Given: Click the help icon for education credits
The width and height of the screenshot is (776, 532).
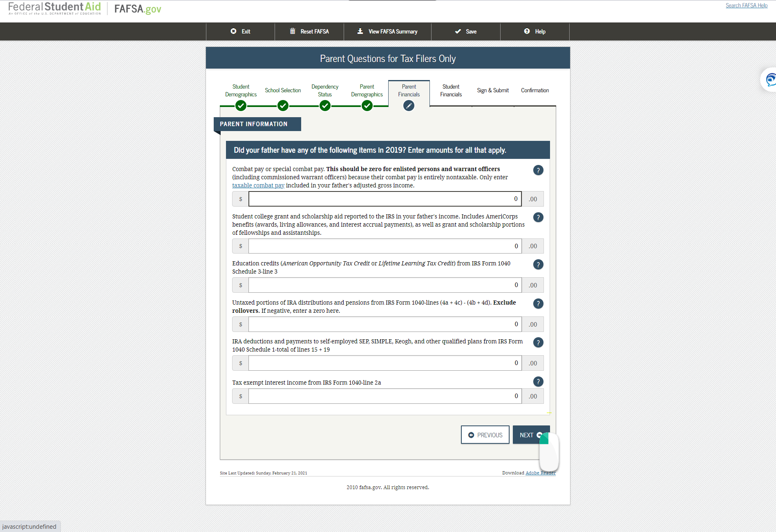Looking at the screenshot, I should [538, 265].
